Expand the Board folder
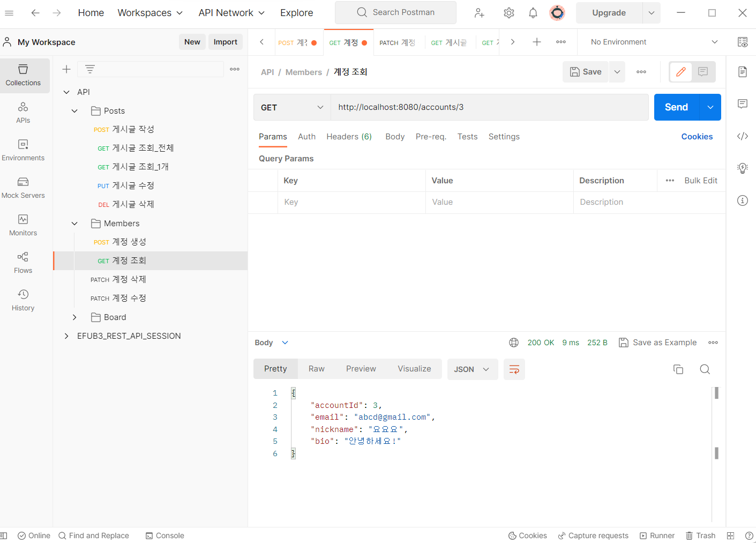Viewport: 756px width, 543px height. (74, 317)
